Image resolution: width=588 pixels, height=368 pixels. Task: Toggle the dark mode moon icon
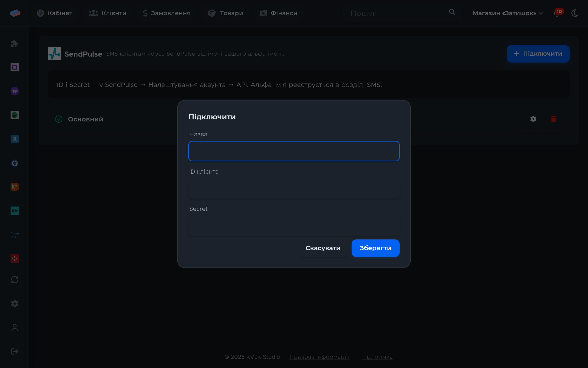click(x=575, y=13)
